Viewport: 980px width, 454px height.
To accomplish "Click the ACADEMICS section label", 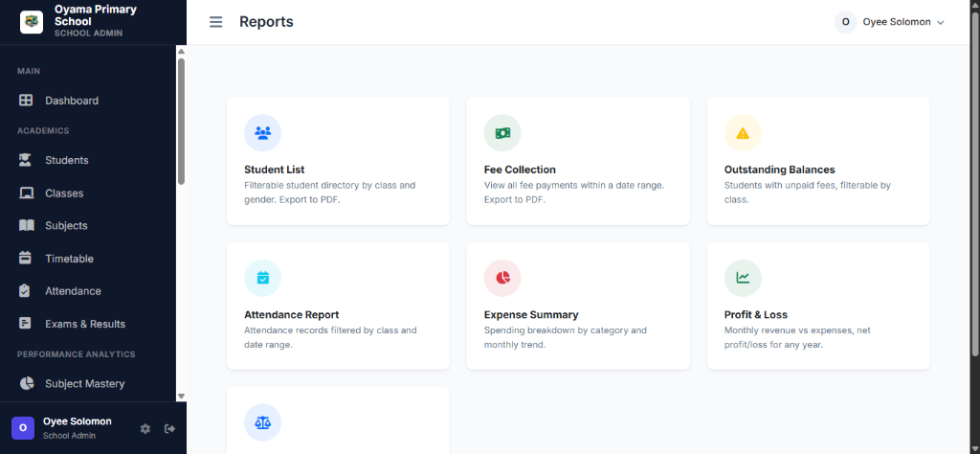I will (43, 130).
